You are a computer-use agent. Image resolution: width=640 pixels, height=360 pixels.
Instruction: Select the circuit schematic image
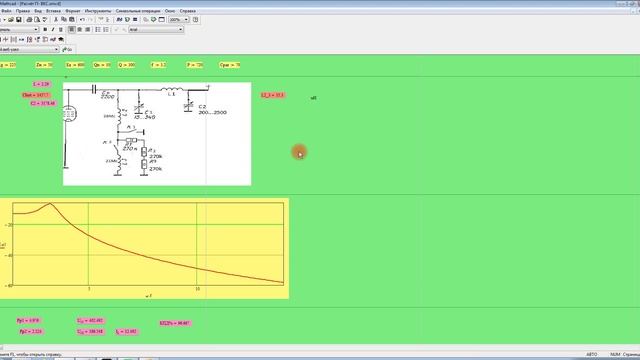point(157,134)
